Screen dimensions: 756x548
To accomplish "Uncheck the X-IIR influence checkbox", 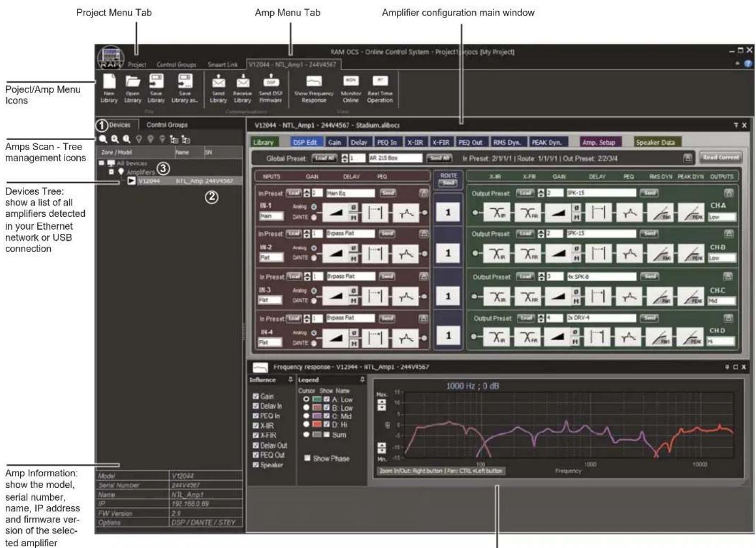I will 256,426.
